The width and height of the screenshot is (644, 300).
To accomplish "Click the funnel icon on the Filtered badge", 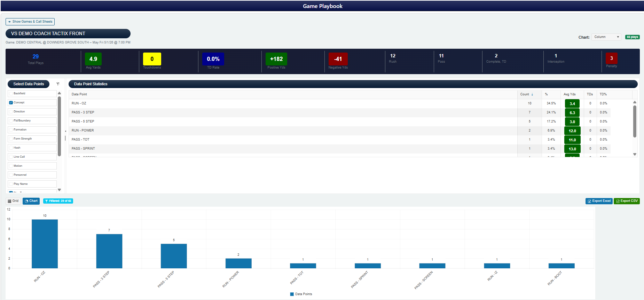I will click(46, 201).
